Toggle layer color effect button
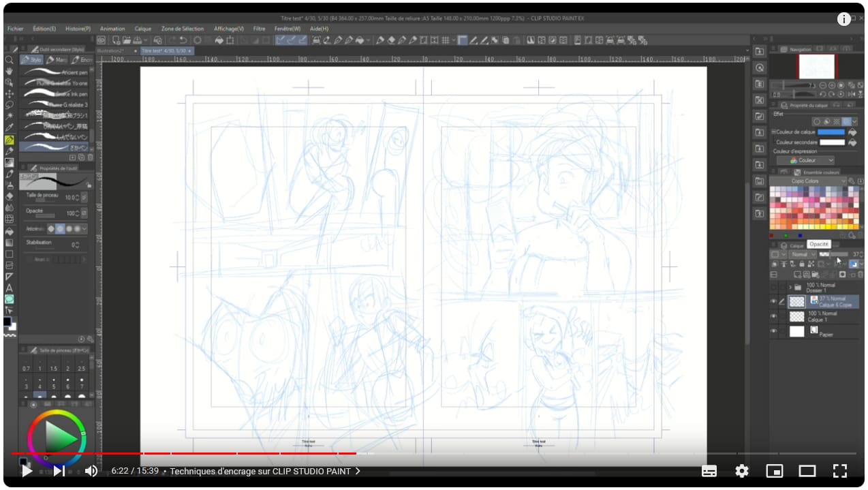 click(x=846, y=122)
